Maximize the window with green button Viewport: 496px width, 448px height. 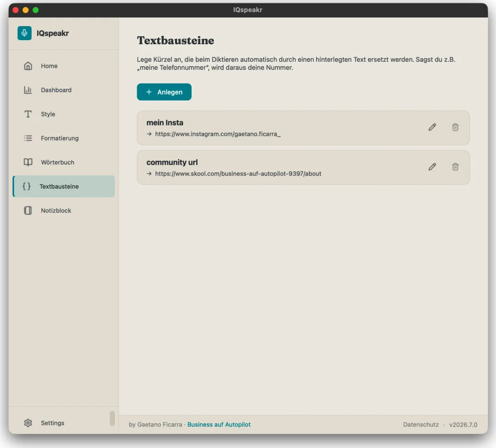pyautogui.click(x=36, y=10)
